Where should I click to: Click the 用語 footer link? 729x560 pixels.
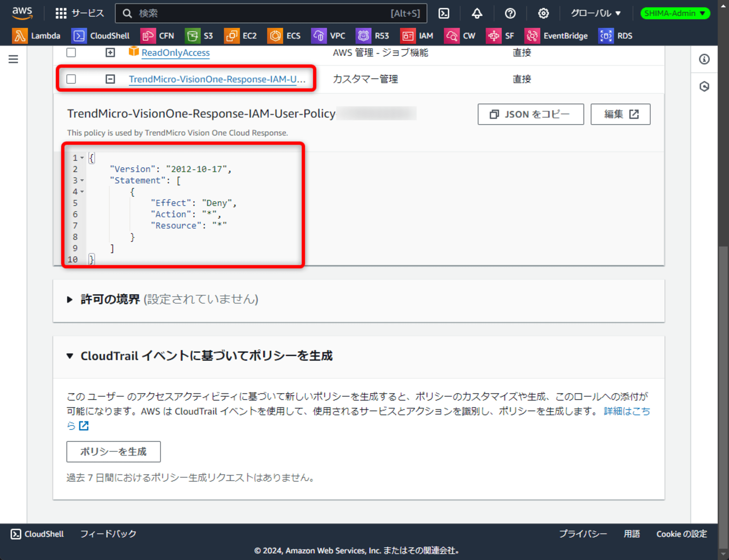632,534
